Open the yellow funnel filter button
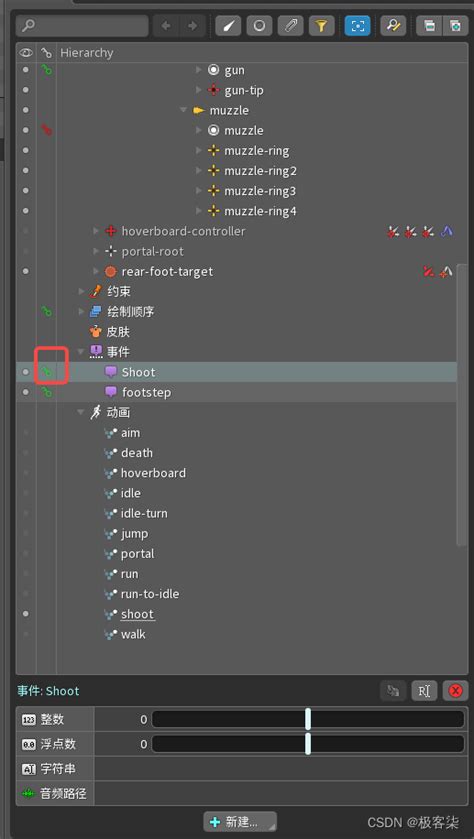Viewport: 474px width, 839px height. [322, 26]
